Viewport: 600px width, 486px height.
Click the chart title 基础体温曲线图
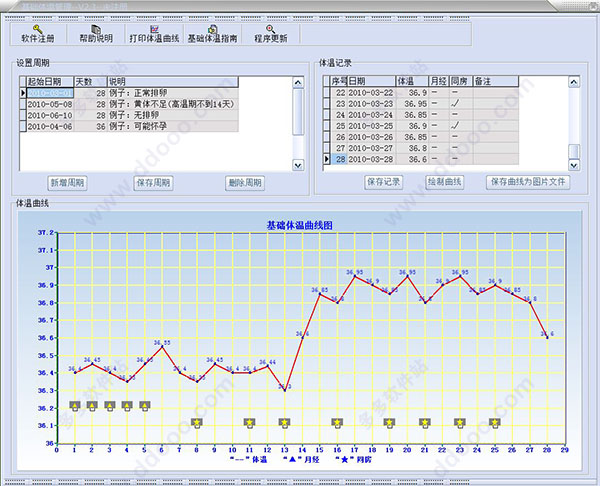tap(299, 225)
